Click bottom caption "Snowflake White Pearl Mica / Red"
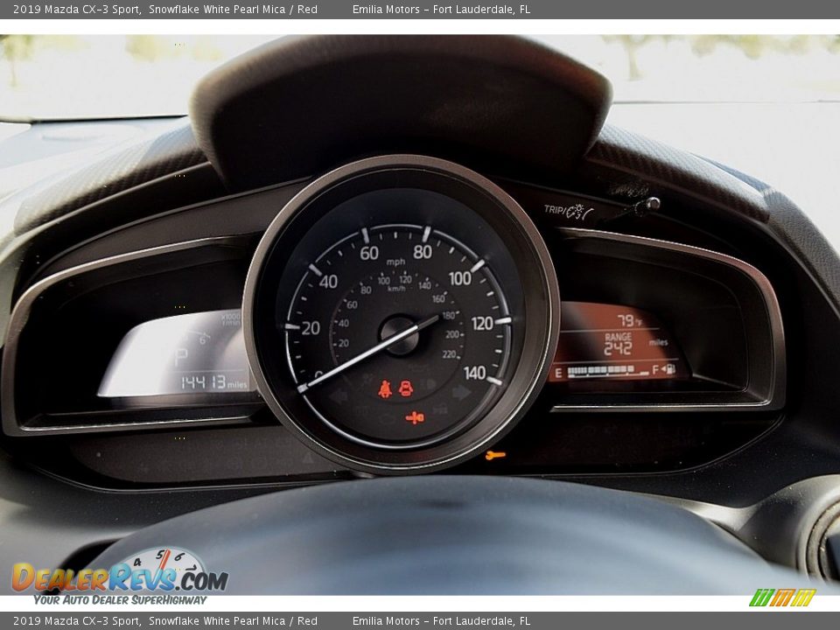Screen dimensions: 840x630 point(233,621)
